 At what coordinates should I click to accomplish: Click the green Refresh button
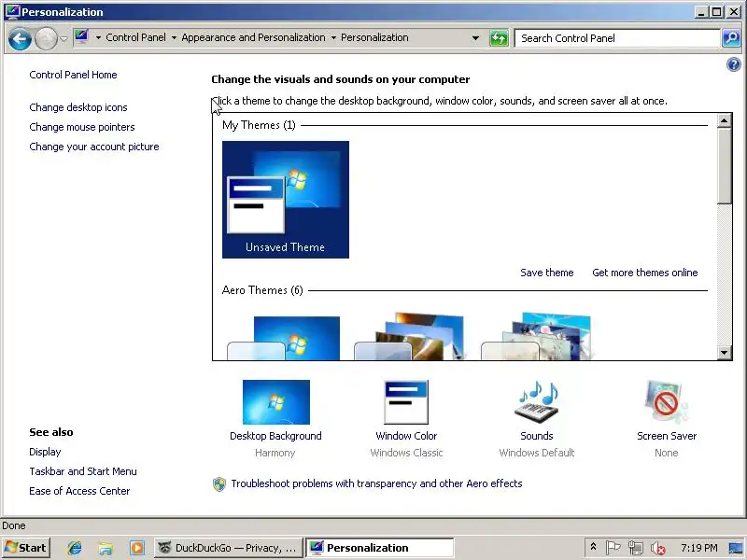click(499, 38)
